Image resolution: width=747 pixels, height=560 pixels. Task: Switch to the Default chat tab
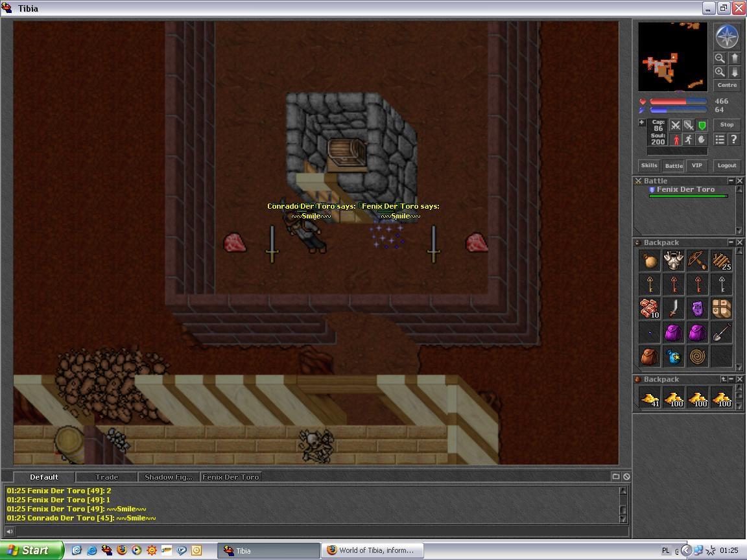44,476
